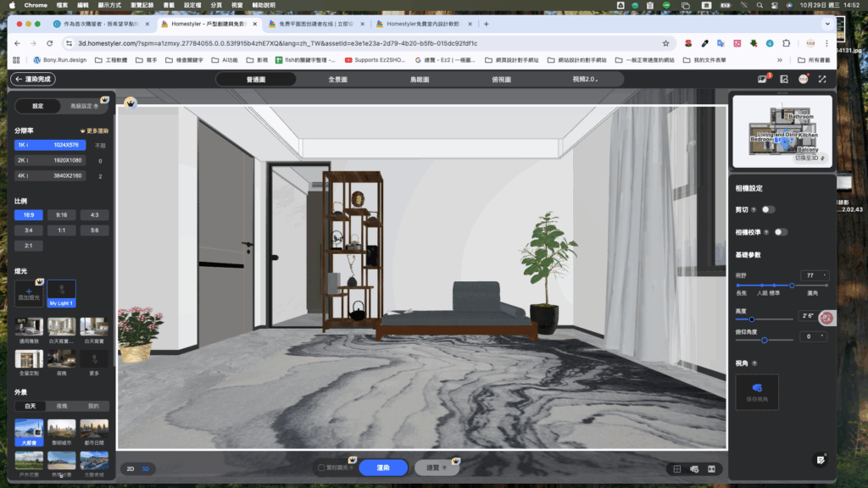This screenshot has height=488, width=868.
Task: Open the note icon at bottom right
Action: (820, 459)
